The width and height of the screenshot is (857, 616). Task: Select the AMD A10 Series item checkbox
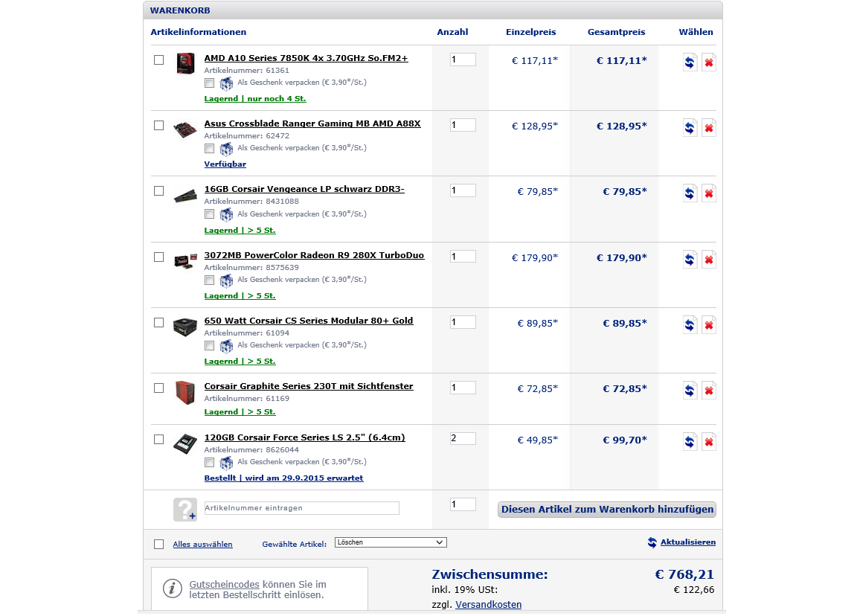coord(158,60)
